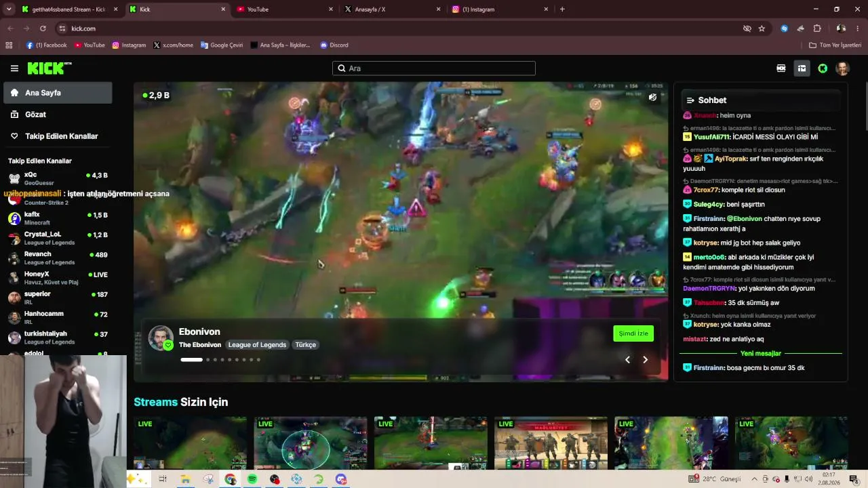Screen dimensions: 868x488
Task: Open Takip Edilen Kanallar in sidebar
Action: click(x=58, y=136)
